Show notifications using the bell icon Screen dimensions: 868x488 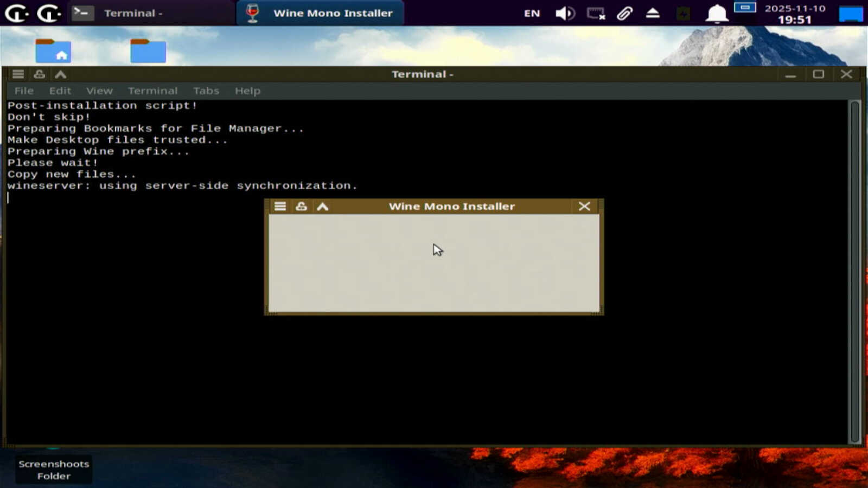click(716, 14)
